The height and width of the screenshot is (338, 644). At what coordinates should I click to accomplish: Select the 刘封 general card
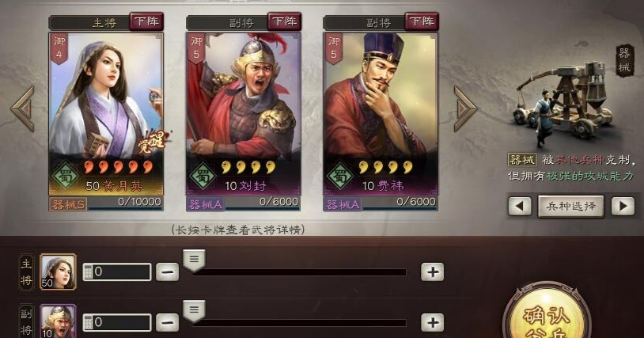[x=244, y=114]
